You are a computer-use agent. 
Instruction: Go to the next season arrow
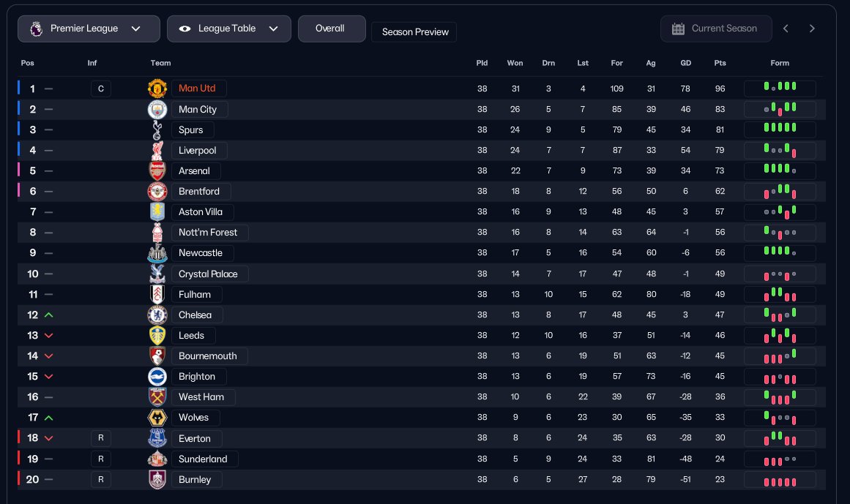812,29
